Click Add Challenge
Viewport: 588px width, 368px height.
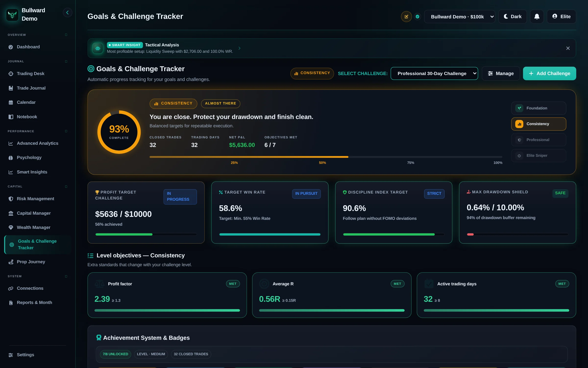(x=549, y=74)
